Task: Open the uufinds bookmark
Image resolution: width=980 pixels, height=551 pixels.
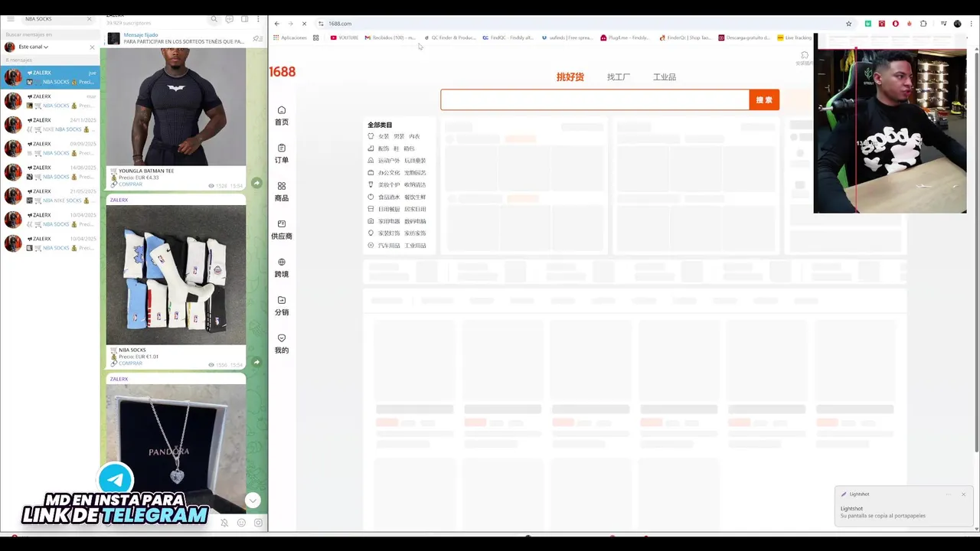Action: 567,37
